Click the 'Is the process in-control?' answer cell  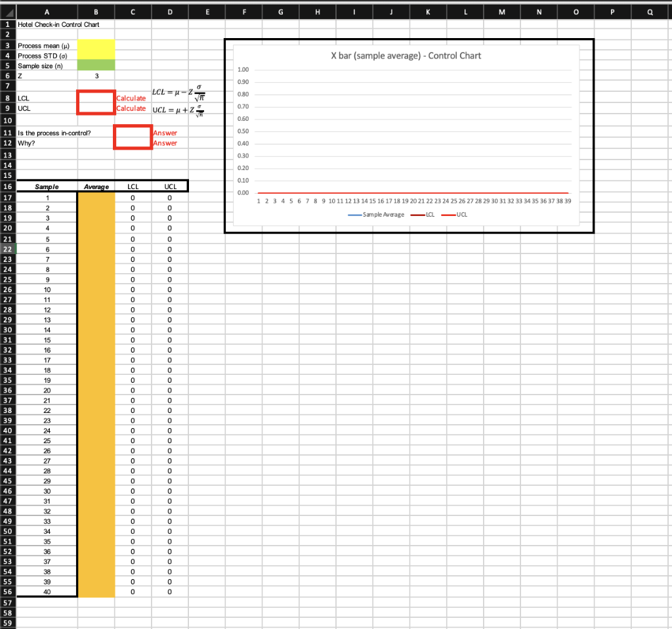click(x=133, y=133)
